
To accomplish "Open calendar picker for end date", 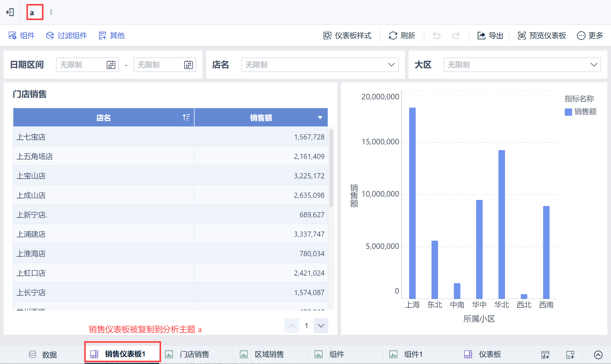I will click(x=188, y=65).
